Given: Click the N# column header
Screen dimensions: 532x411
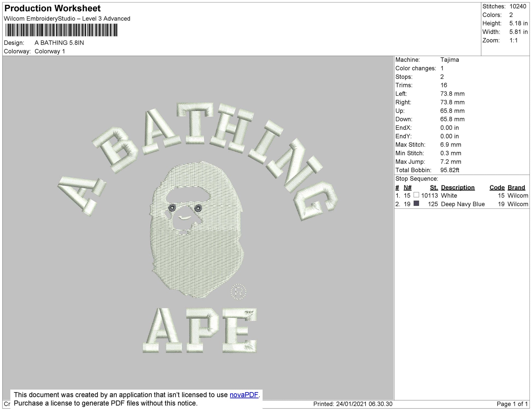Looking at the screenshot, I should [x=407, y=187].
